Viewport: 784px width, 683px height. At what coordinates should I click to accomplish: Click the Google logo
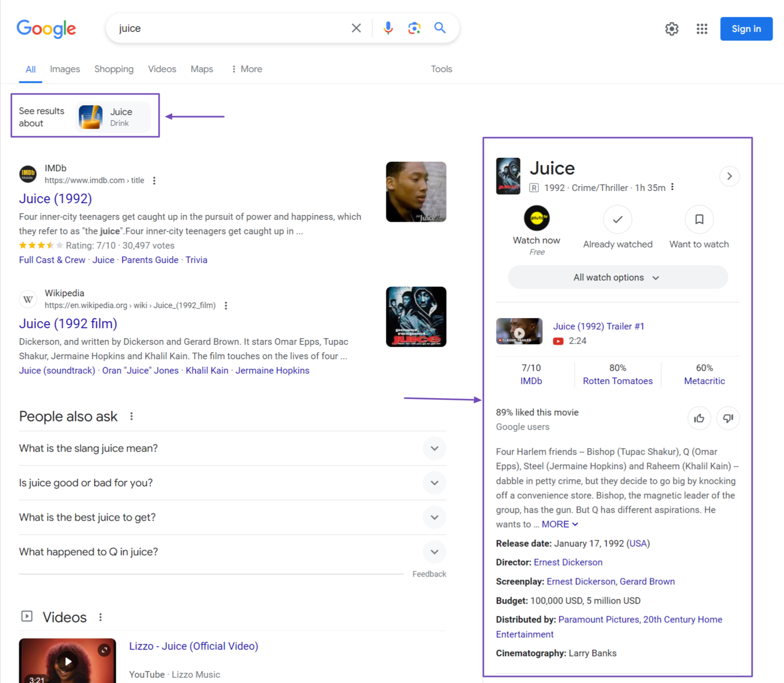tap(46, 29)
